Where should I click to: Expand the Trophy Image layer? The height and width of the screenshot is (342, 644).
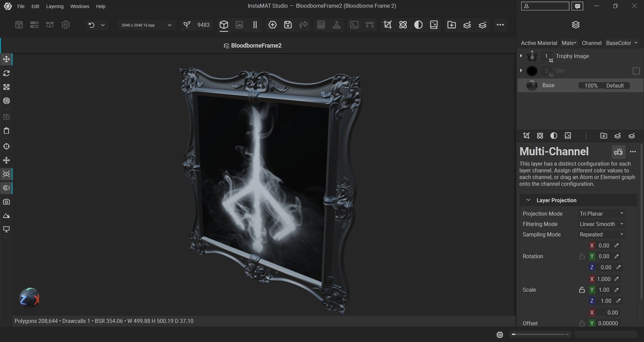[x=521, y=56]
